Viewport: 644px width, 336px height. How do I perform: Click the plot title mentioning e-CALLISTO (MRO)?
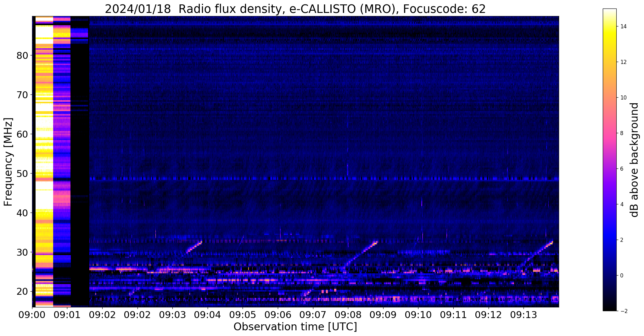295,9
